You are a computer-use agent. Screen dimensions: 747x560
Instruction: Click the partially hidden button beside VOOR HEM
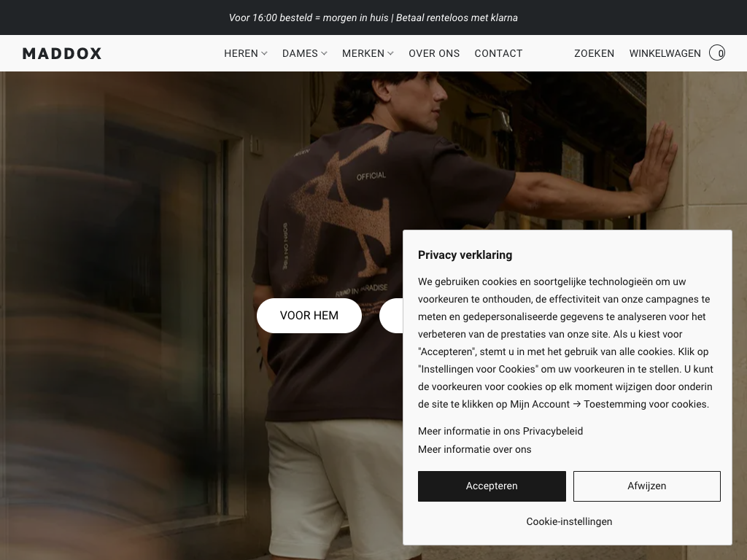[391, 315]
